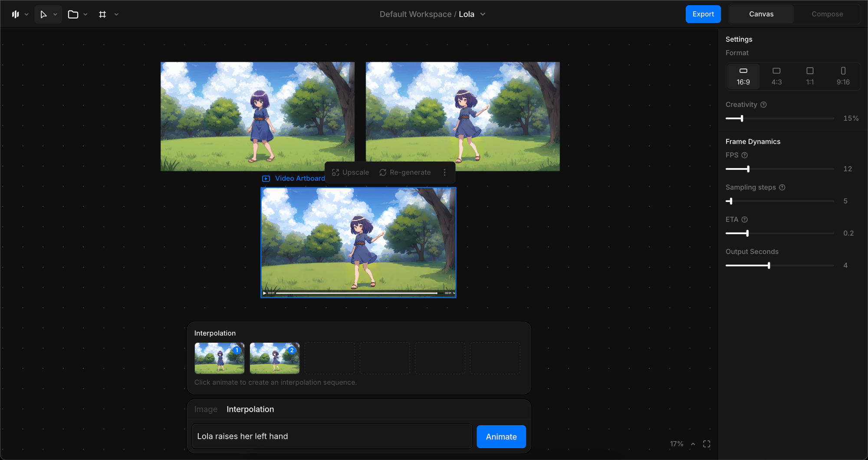Click the 17% zoom level
This screenshot has height=460, width=868.
pos(676,444)
